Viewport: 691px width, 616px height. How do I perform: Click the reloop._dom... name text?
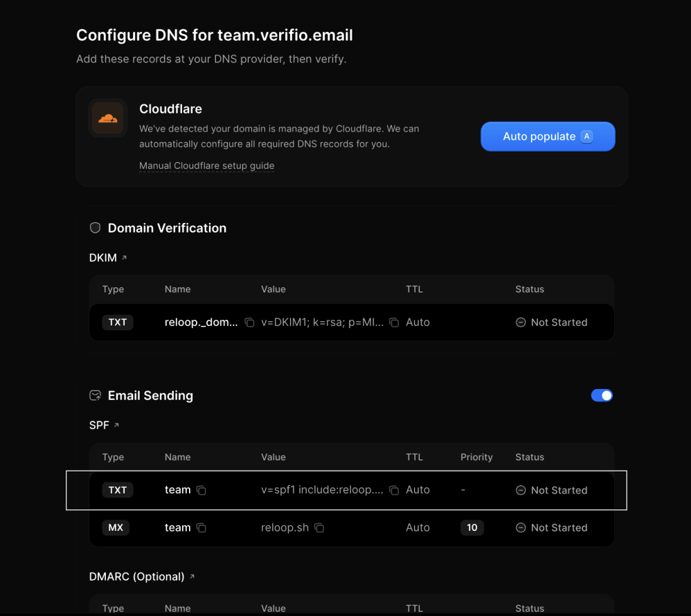point(201,323)
